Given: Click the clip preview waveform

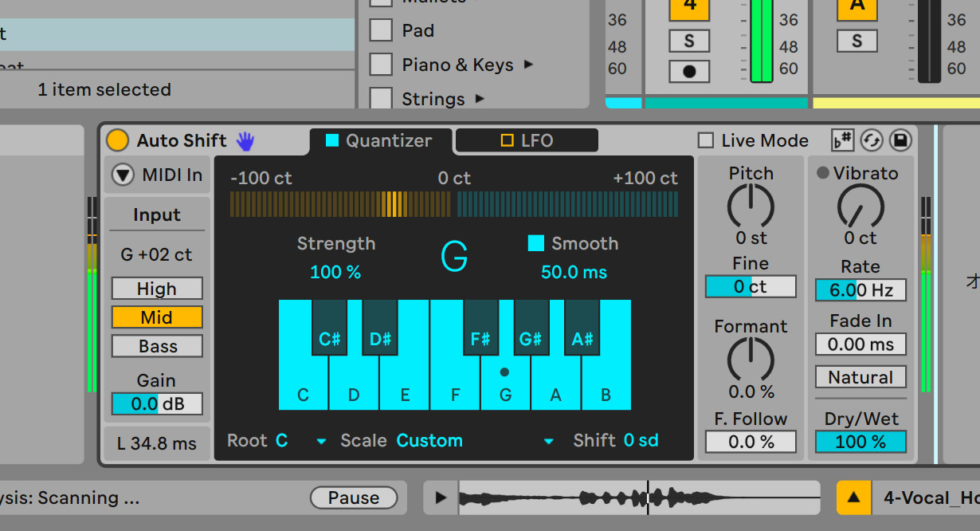Looking at the screenshot, I should 639,498.
